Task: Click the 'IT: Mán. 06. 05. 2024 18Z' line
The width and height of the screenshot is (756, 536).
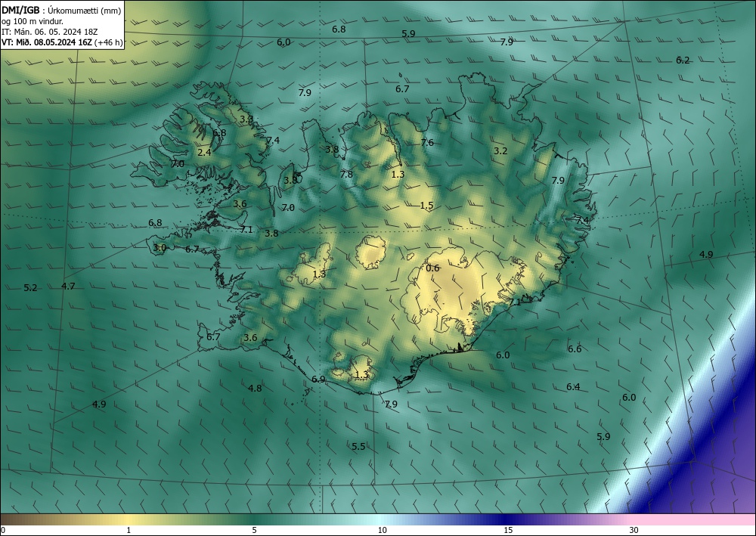Action: 50,31
